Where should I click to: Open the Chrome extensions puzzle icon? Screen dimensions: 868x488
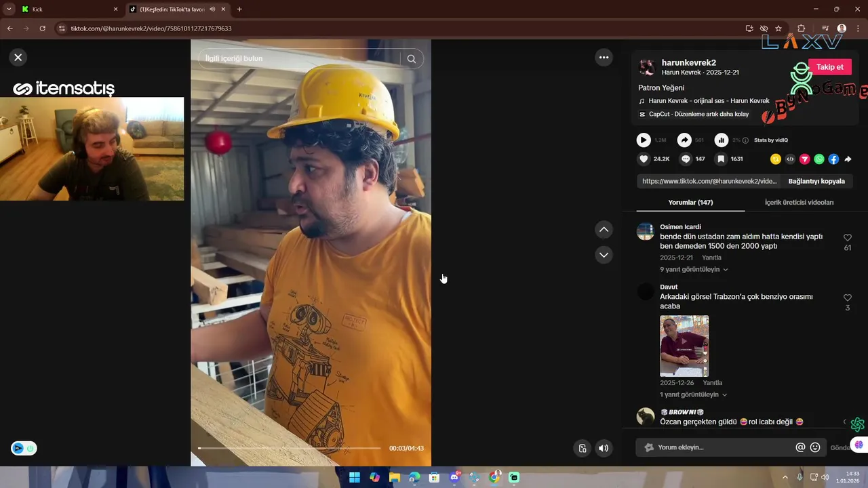pyautogui.click(x=801, y=28)
